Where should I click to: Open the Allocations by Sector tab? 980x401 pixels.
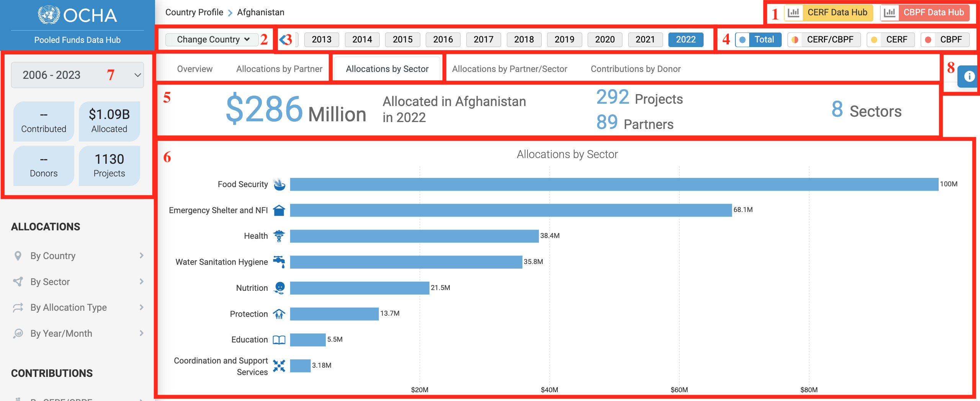pyautogui.click(x=387, y=69)
